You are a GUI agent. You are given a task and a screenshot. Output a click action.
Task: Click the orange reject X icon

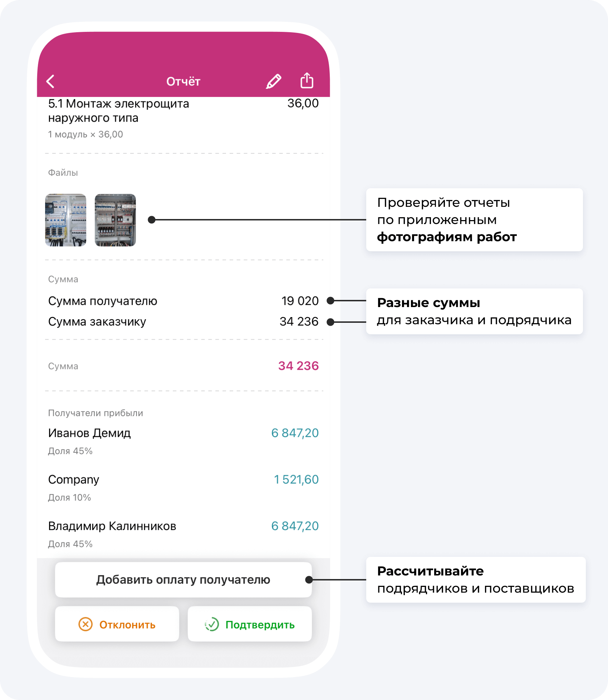(85, 624)
